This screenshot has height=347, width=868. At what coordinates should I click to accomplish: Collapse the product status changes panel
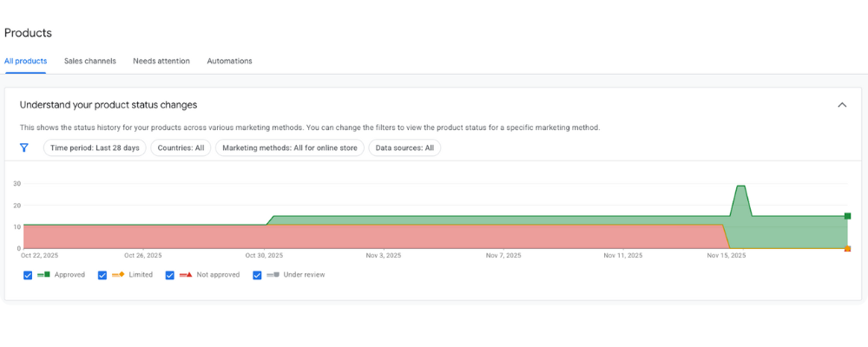[842, 105]
